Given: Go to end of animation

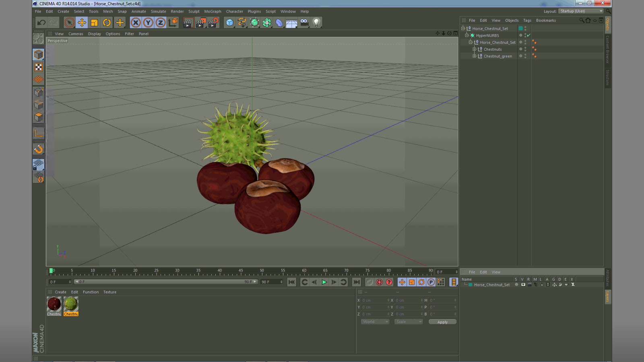Looking at the screenshot, I should coord(356,282).
